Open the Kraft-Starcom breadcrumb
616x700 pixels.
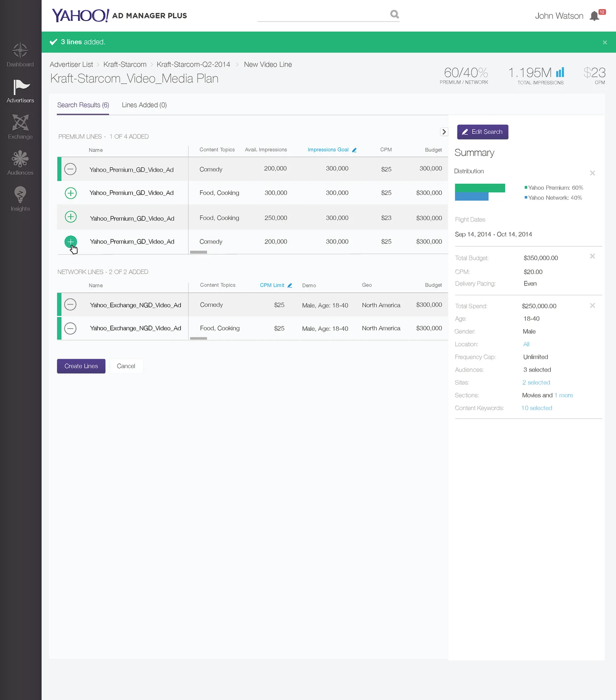[125, 64]
